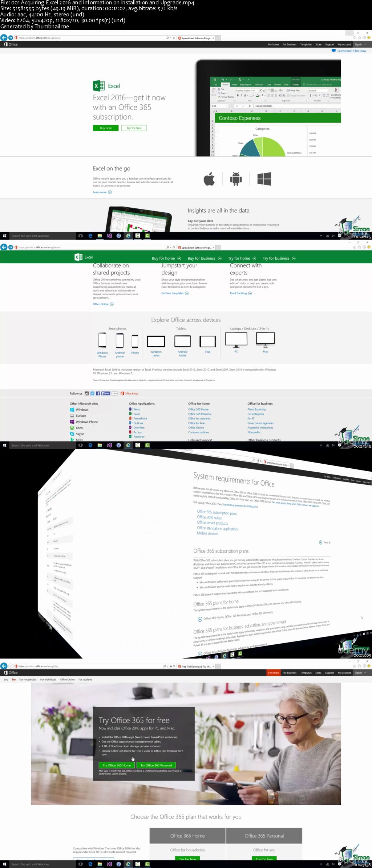Open the Facebook icon next to Follow us
Image resolution: width=372 pixels, height=868 pixels.
[x=98, y=393]
